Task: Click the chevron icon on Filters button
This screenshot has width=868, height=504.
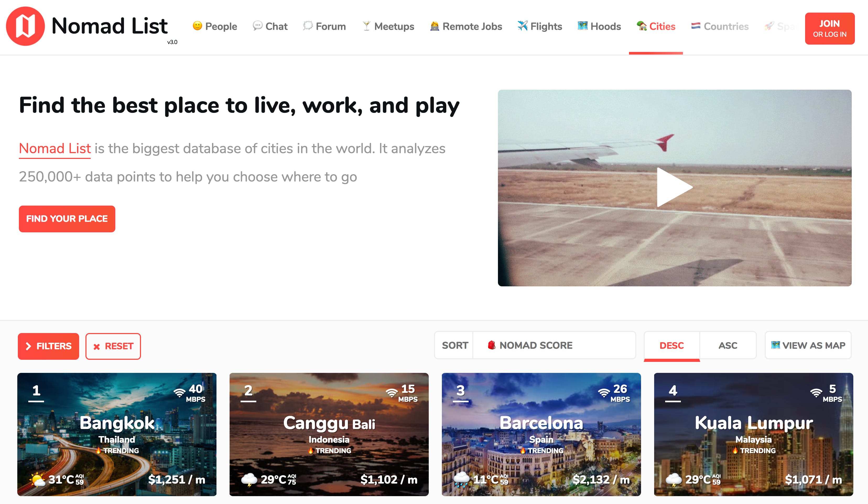Action: 29,346
